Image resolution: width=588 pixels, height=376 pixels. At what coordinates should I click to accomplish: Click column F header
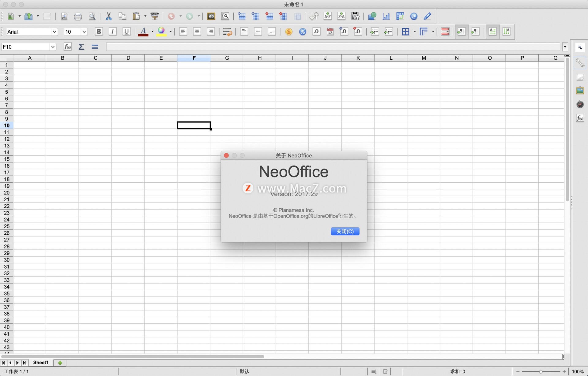pos(194,58)
